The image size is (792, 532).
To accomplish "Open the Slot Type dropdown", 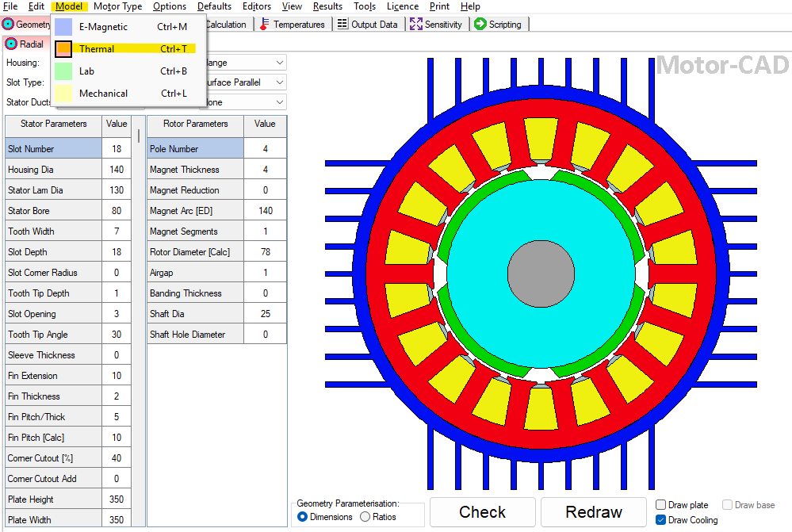I will click(278, 82).
